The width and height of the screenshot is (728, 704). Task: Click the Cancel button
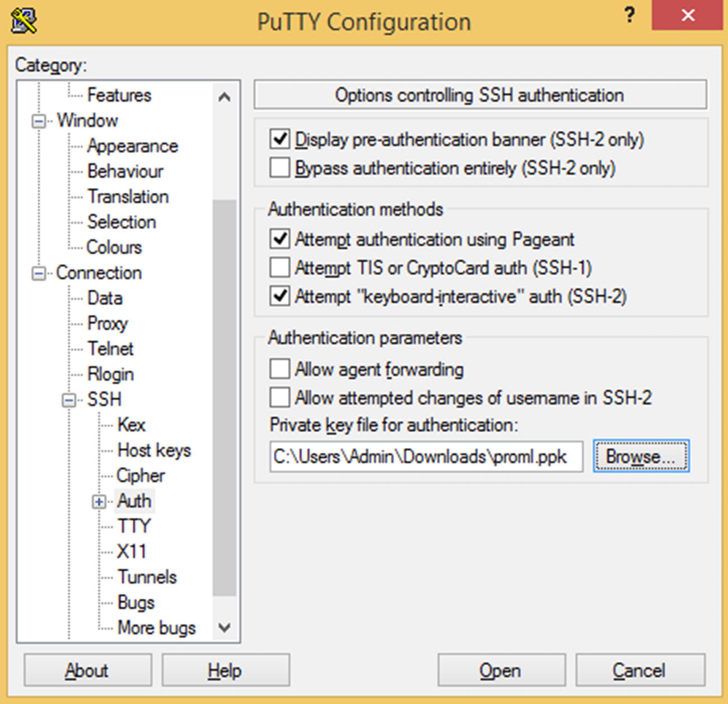pyautogui.click(x=639, y=670)
